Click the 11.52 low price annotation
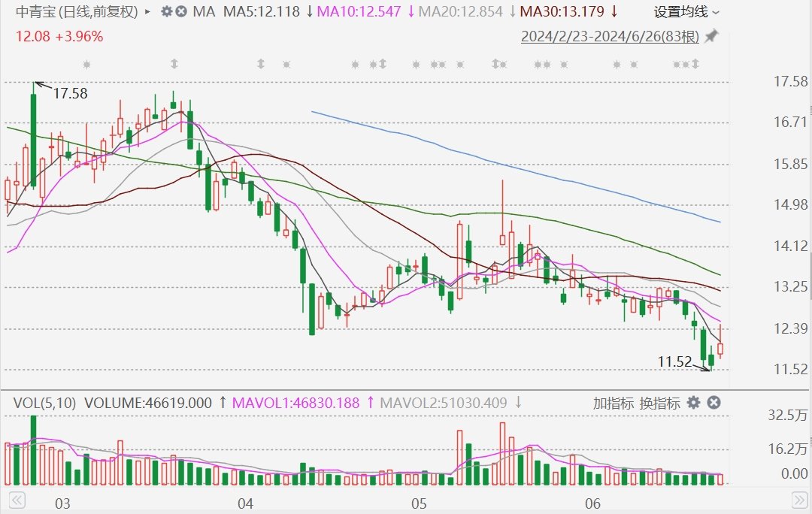 pos(674,361)
